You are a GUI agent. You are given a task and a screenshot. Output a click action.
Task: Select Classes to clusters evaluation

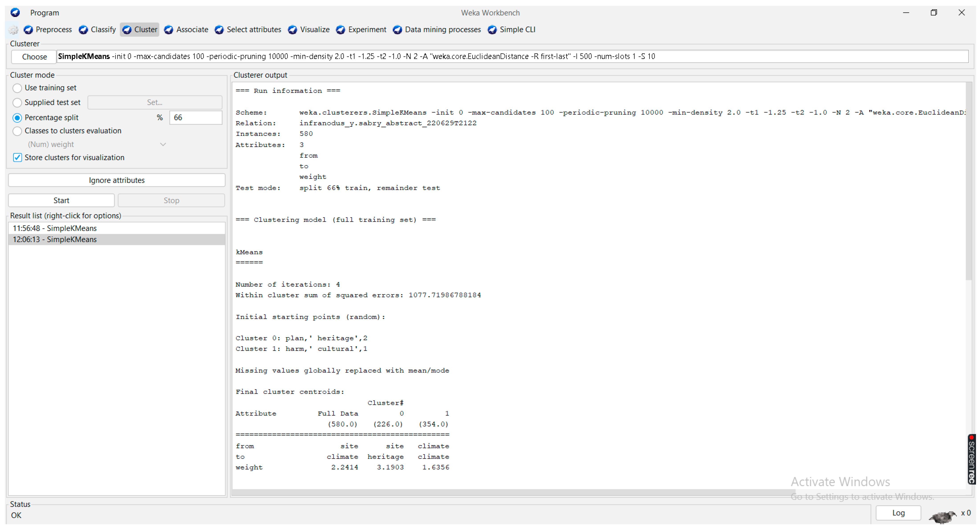coord(17,131)
